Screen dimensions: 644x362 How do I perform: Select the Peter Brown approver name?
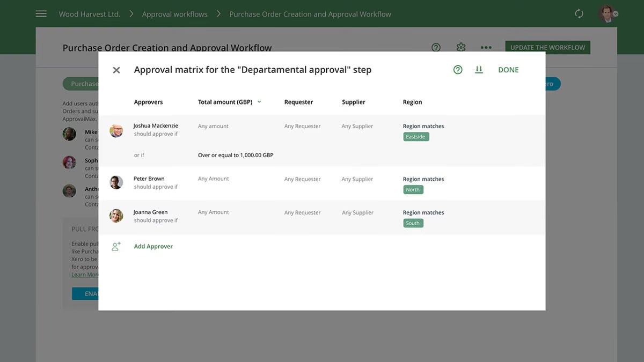pos(149,179)
